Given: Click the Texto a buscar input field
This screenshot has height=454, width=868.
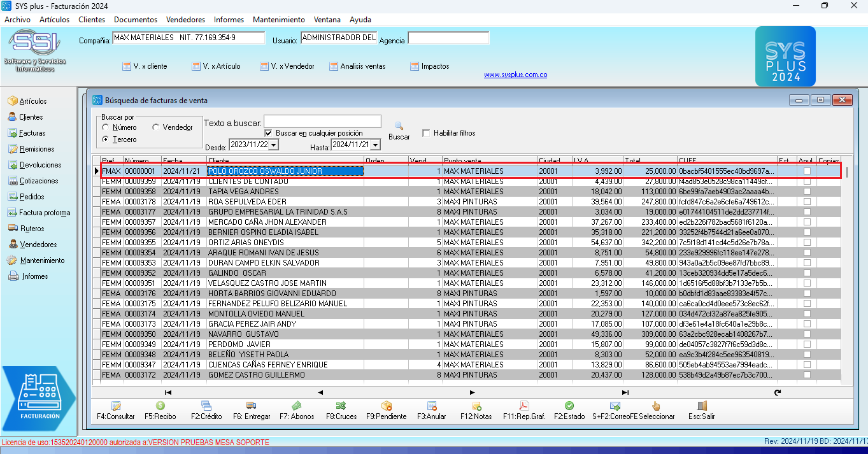Looking at the screenshot, I should [322, 122].
